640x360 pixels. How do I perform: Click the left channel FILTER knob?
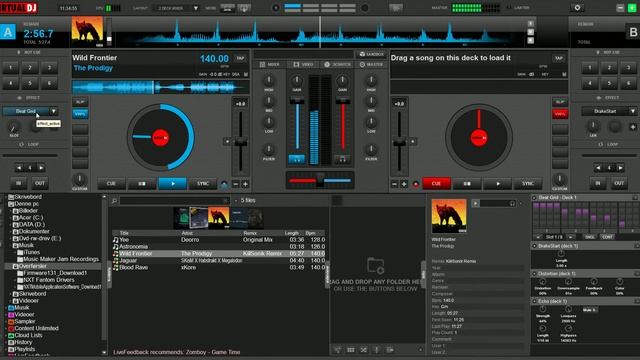[x=269, y=149]
